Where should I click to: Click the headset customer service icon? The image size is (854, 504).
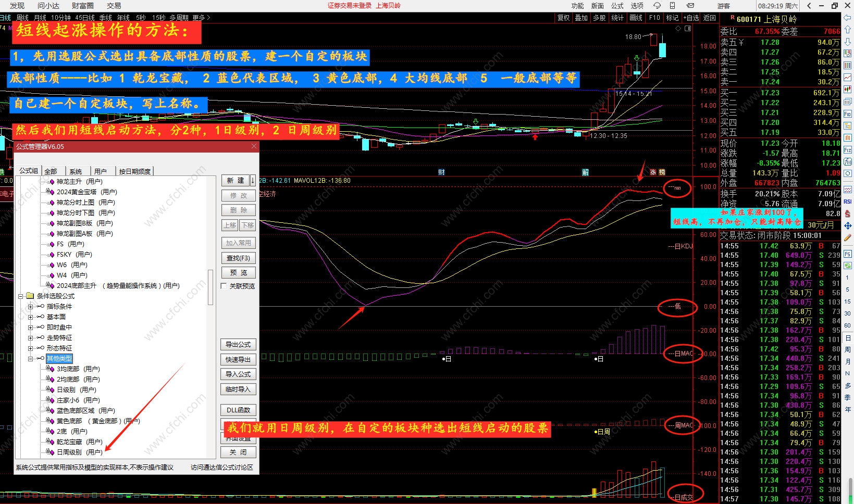click(657, 6)
